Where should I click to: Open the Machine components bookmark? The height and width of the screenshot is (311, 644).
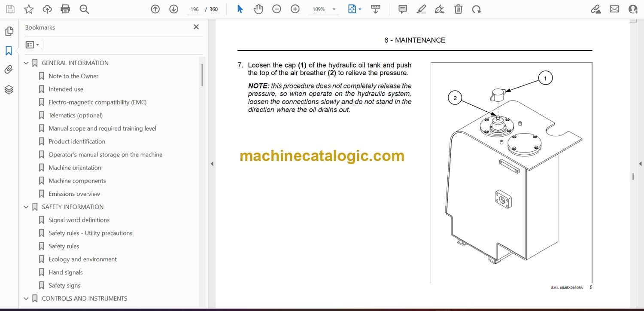point(77,181)
